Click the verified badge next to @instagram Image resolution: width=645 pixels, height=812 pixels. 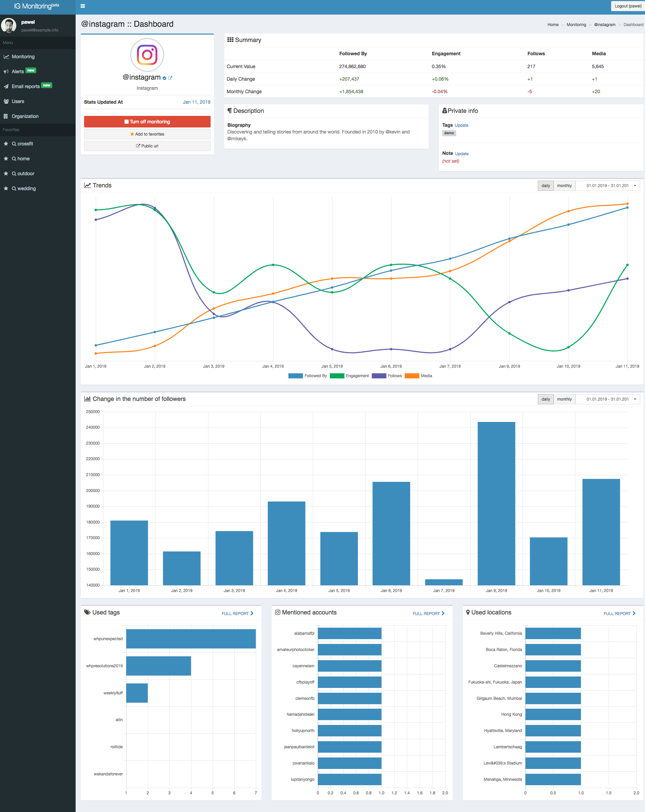(x=164, y=78)
